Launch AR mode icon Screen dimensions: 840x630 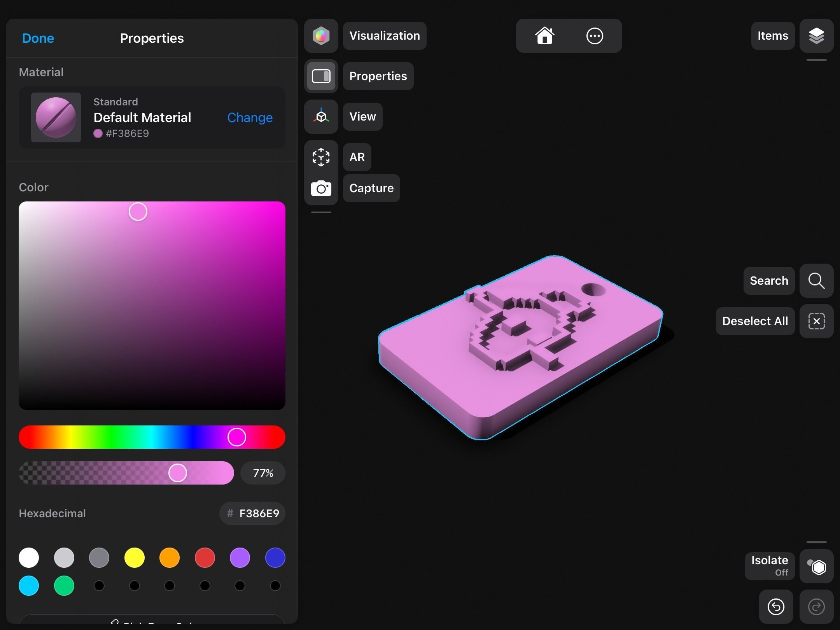[x=321, y=157]
